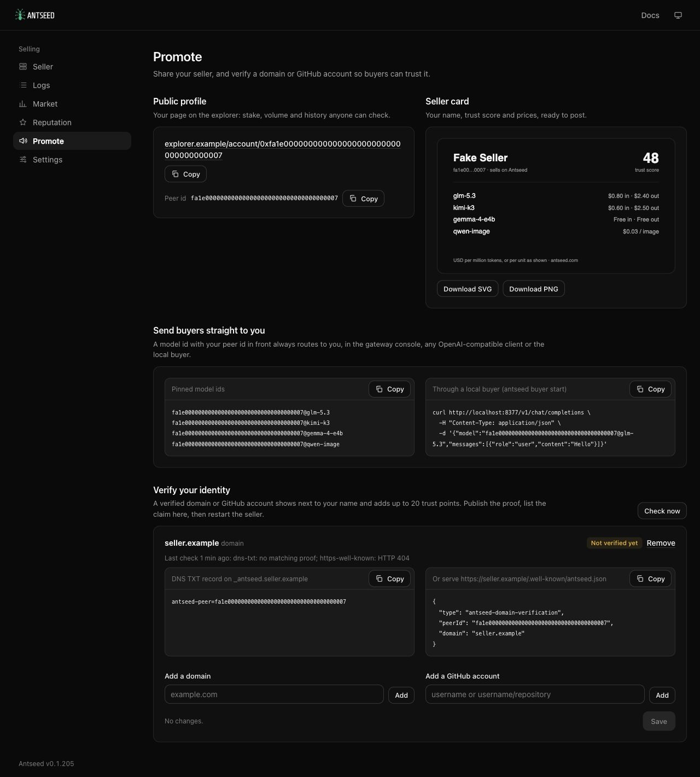Go to the Market page

pyautogui.click(x=72, y=104)
